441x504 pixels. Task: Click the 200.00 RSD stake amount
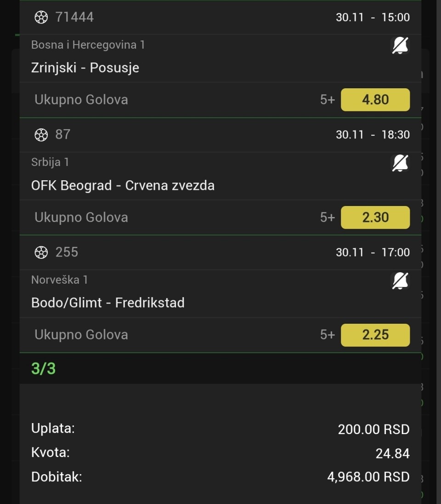click(x=373, y=430)
